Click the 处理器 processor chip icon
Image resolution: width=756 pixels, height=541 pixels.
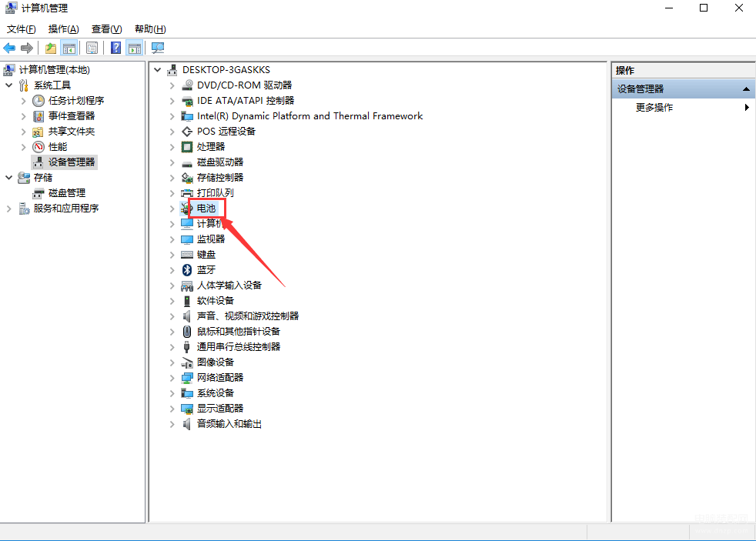(x=187, y=147)
